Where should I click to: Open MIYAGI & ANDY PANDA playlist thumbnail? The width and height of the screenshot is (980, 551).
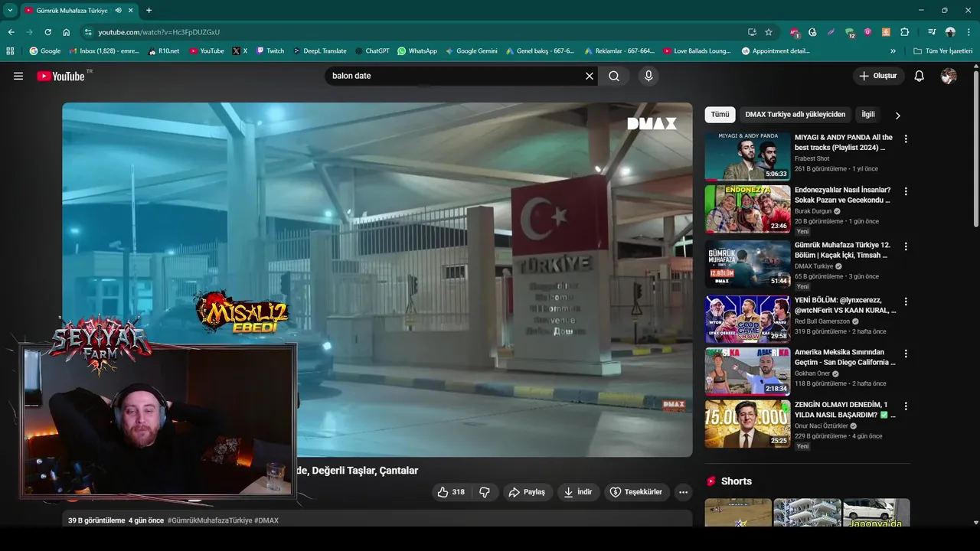click(747, 157)
